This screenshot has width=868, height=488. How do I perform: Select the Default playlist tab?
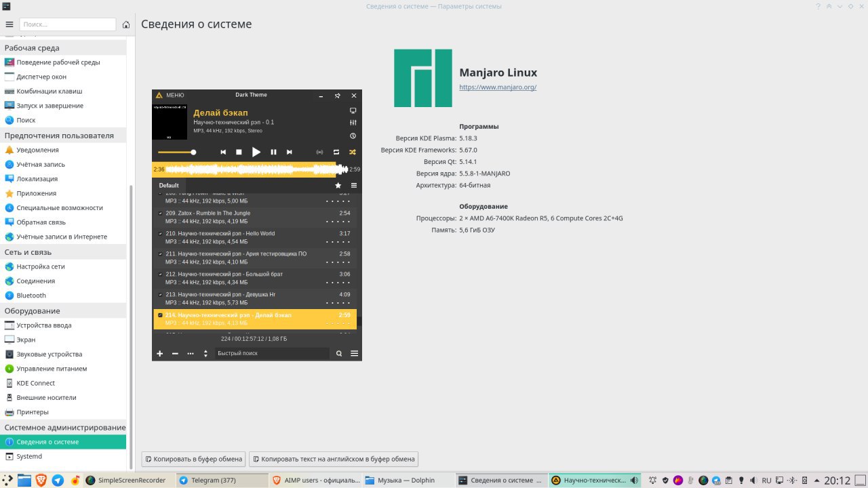[169, 185]
